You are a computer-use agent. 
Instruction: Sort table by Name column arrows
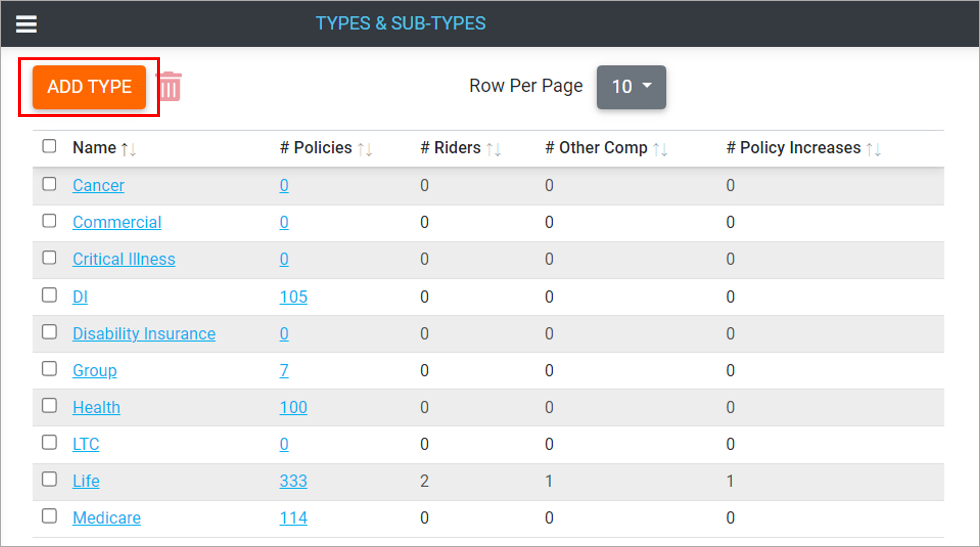(128, 149)
